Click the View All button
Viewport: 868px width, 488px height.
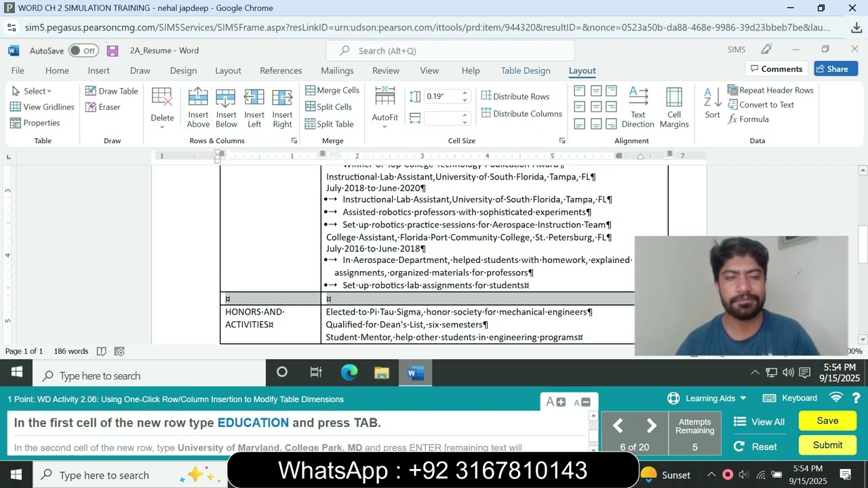(759, 422)
